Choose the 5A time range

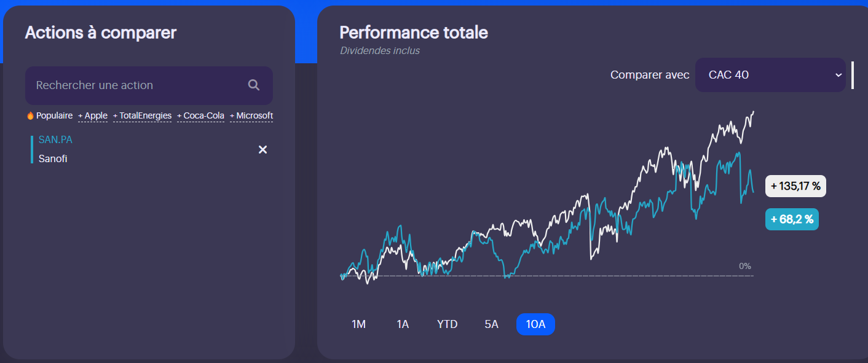coord(491,324)
